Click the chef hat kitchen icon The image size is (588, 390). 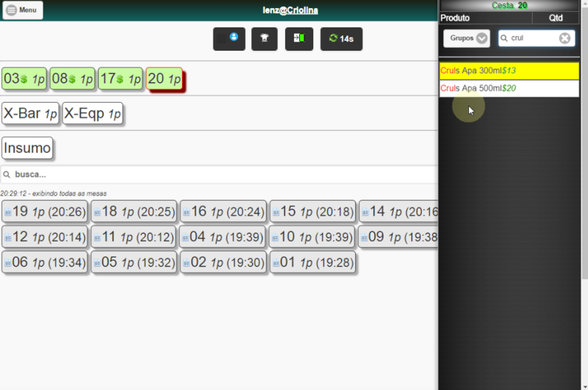pos(265,39)
